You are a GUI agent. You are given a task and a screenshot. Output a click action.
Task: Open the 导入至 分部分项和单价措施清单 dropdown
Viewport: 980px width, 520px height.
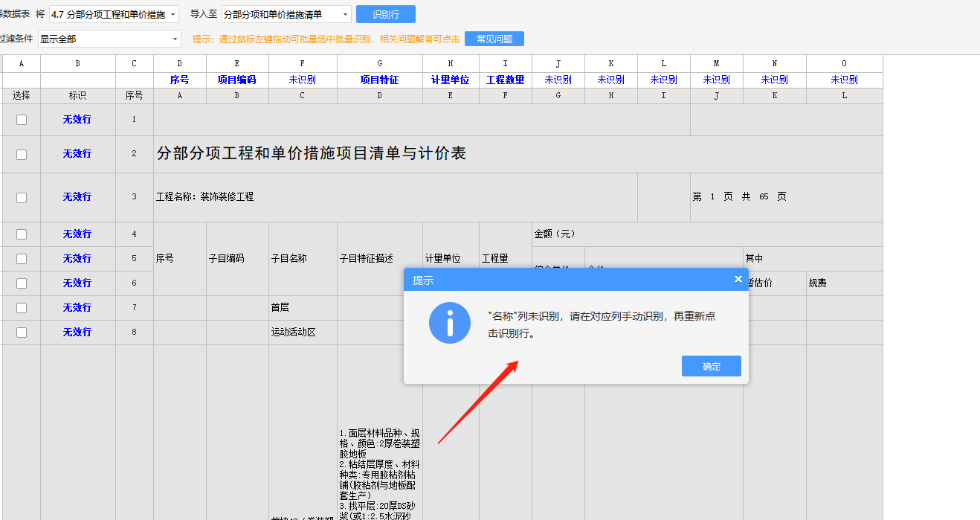pyautogui.click(x=286, y=14)
